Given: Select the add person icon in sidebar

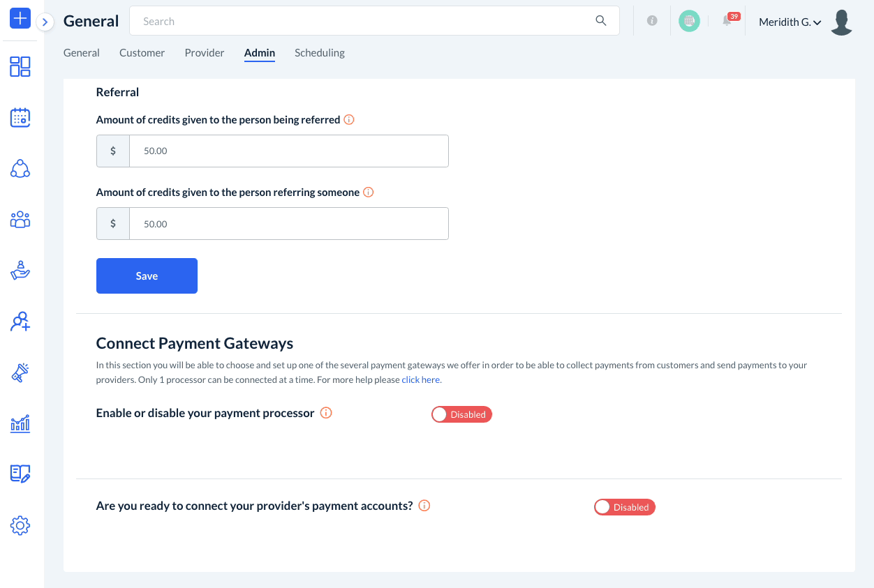Looking at the screenshot, I should tap(20, 321).
